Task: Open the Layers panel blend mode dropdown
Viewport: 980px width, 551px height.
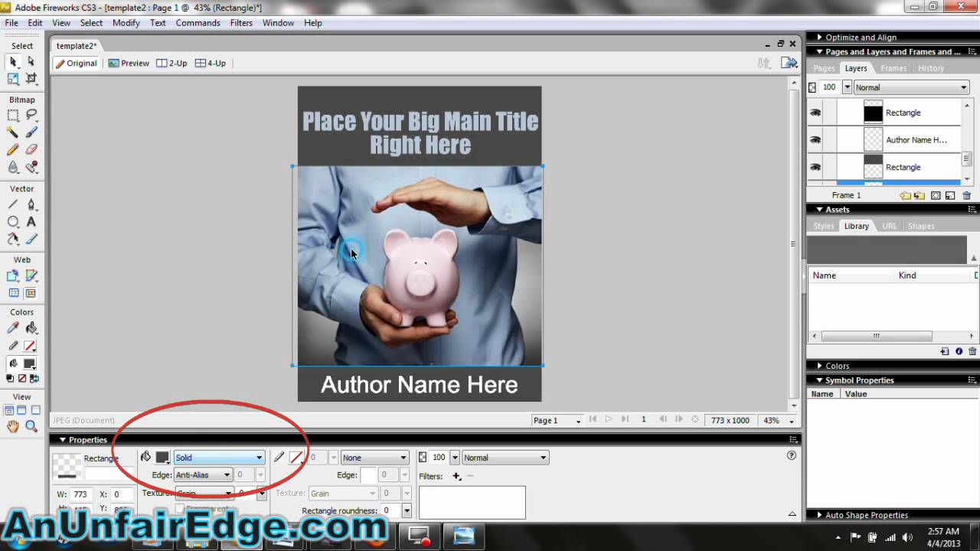Action: coord(911,87)
